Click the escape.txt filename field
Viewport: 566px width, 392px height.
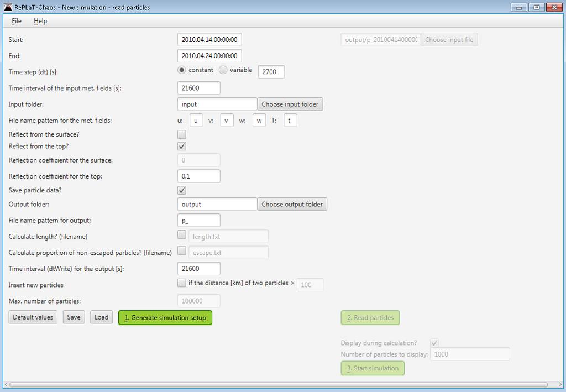[228, 253]
